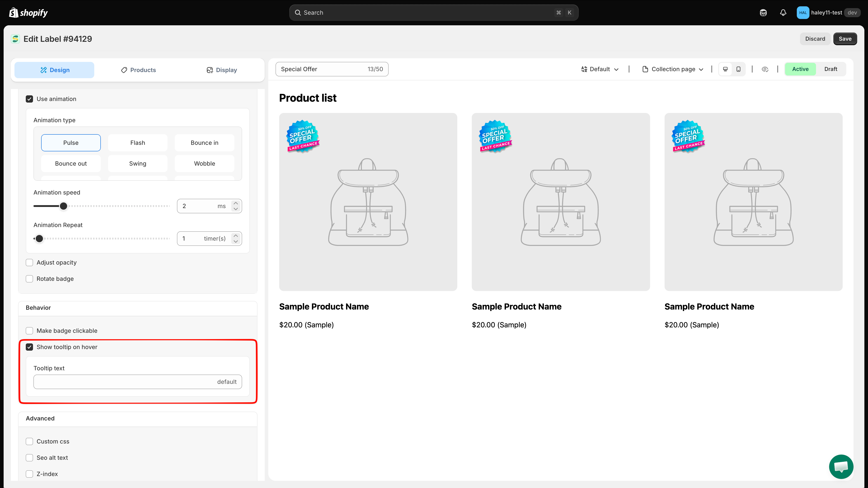This screenshot has height=488, width=868.
Task: Select Wobble animation type
Action: (x=205, y=164)
